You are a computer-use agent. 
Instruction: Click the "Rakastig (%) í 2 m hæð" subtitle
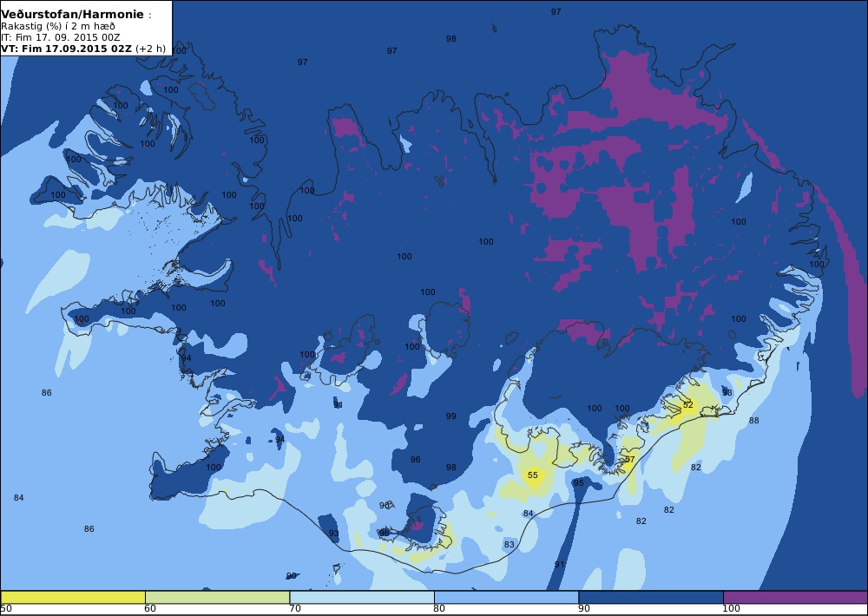(58, 27)
